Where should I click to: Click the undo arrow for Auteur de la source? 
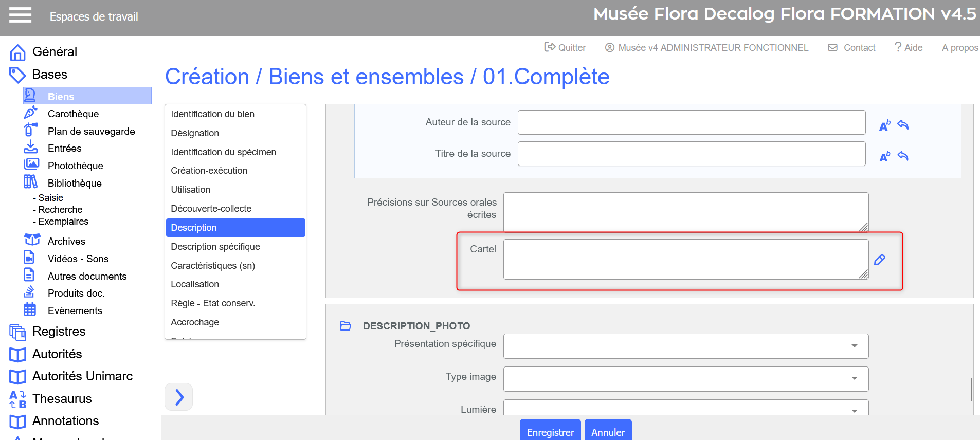(903, 125)
